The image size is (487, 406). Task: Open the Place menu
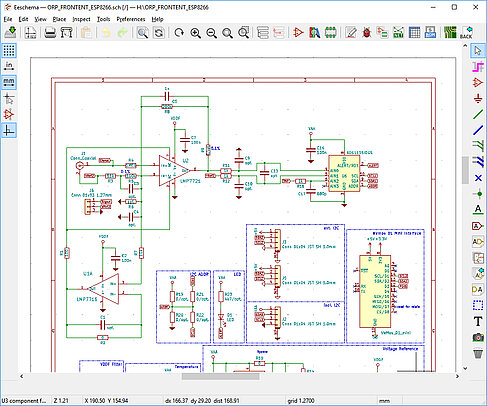pos(59,19)
